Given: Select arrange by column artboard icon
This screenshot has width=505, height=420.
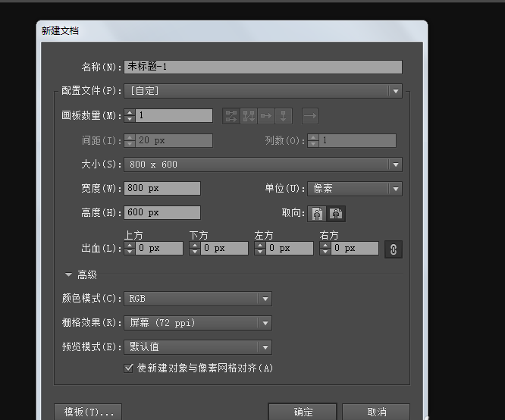Looking at the screenshot, I should pyautogui.click(x=284, y=116).
